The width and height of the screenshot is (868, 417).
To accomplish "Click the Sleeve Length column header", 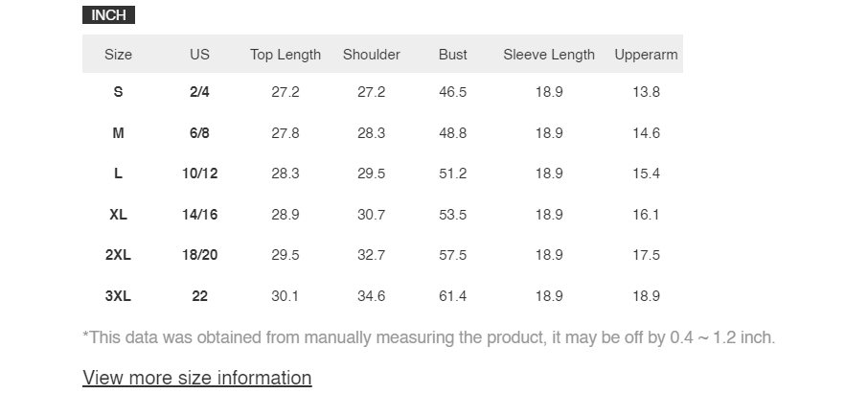I will click(549, 55).
